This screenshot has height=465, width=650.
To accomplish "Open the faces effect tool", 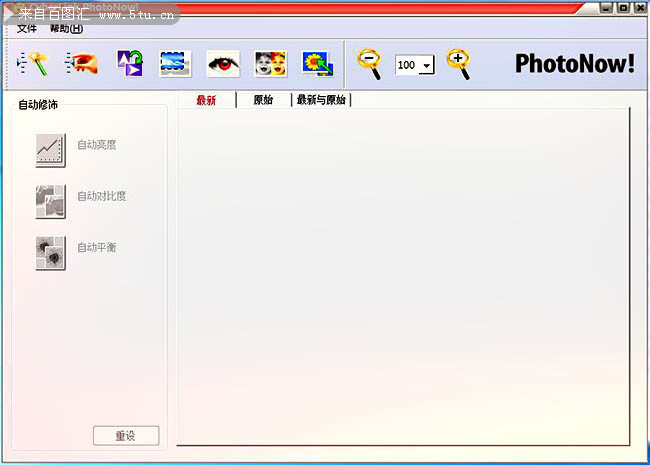I will pyautogui.click(x=270, y=64).
